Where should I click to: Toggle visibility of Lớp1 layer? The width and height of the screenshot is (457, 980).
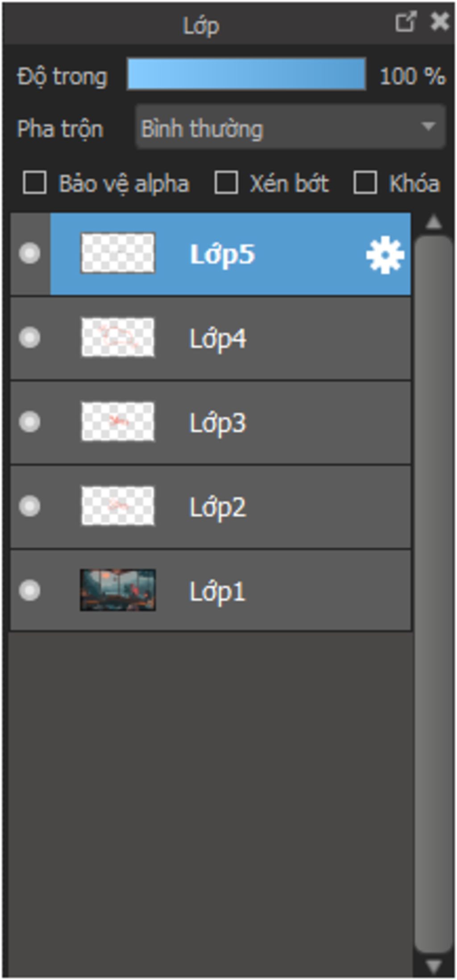[29, 591]
